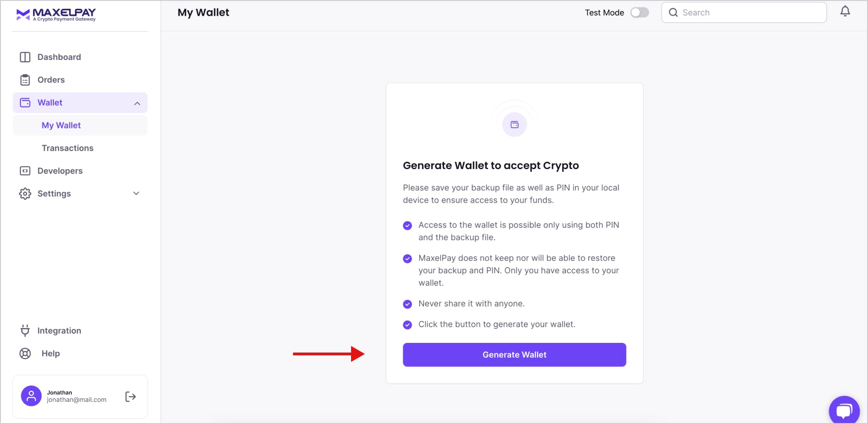Image resolution: width=868 pixels, height=424 pixels.
Task: Open the chat support bubble
Action: tap(844, 410)
